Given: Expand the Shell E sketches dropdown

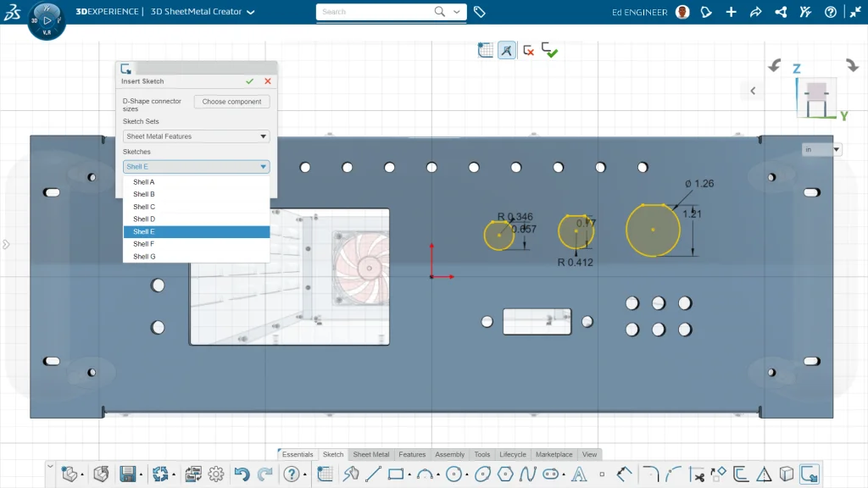Looking at the screenshot, I should click(x=196, y=167).
